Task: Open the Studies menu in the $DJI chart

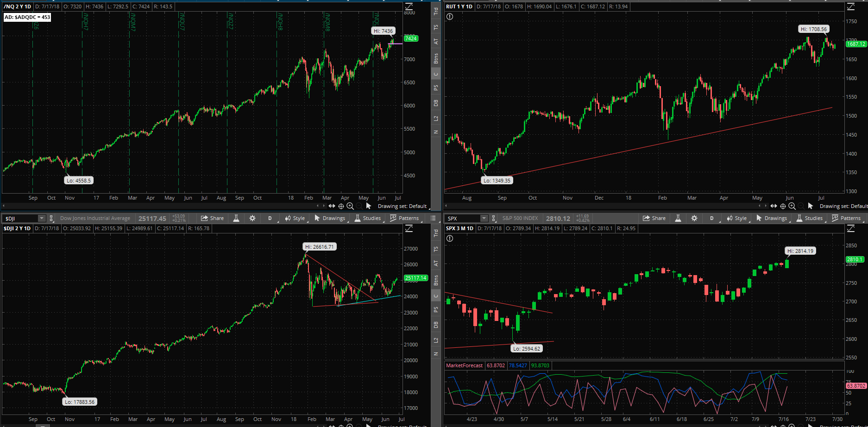Action: pyautogui.click(x=368, y=218)
